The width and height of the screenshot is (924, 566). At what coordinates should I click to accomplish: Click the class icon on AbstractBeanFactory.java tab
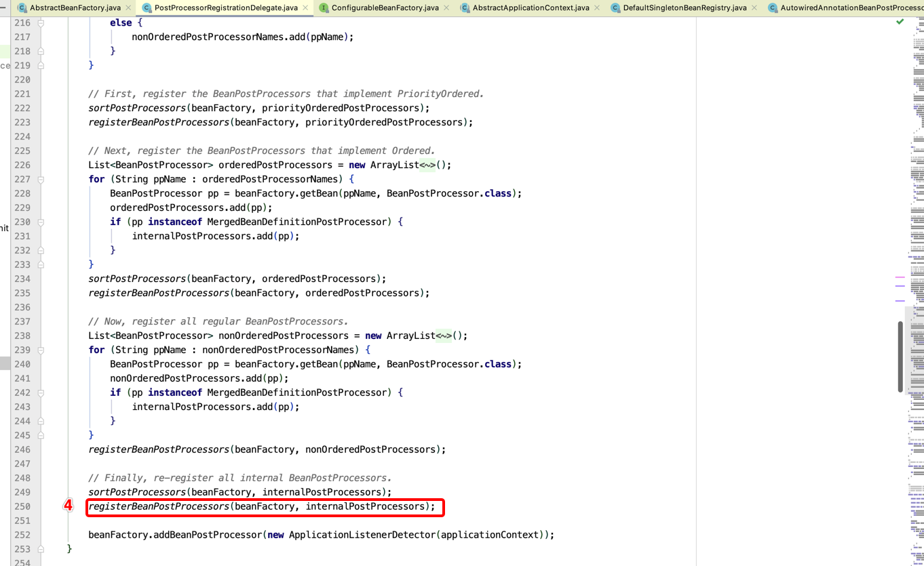click(x=22, y=7)
